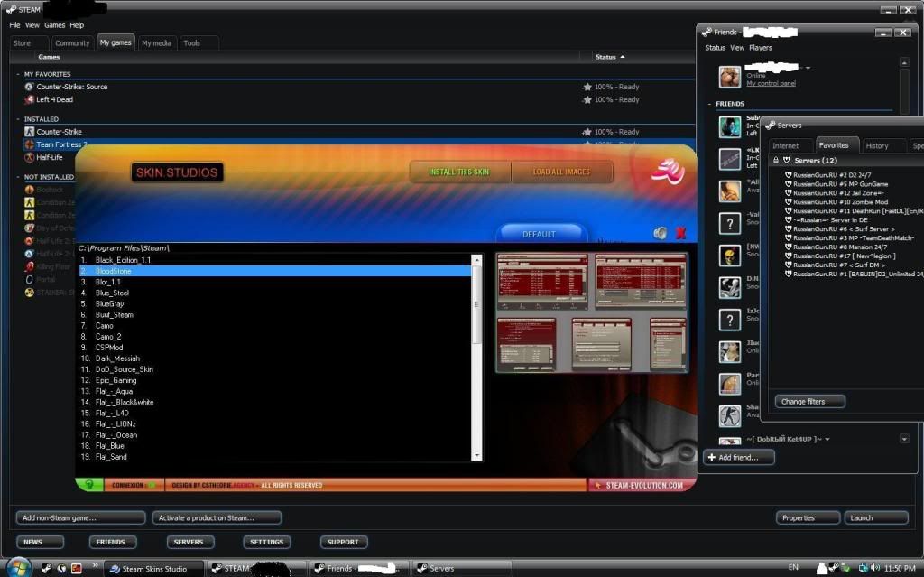Open the selected game's Properties

tap(808, 518)
